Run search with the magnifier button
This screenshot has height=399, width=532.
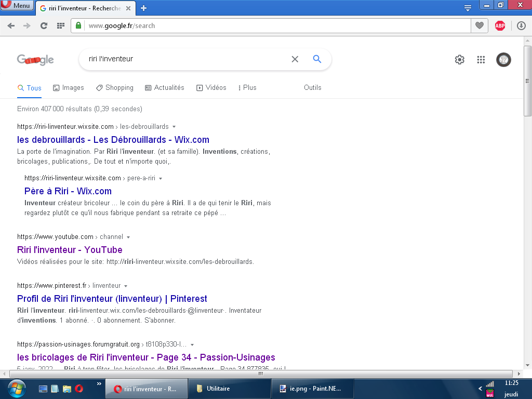(x=317, y=59)
